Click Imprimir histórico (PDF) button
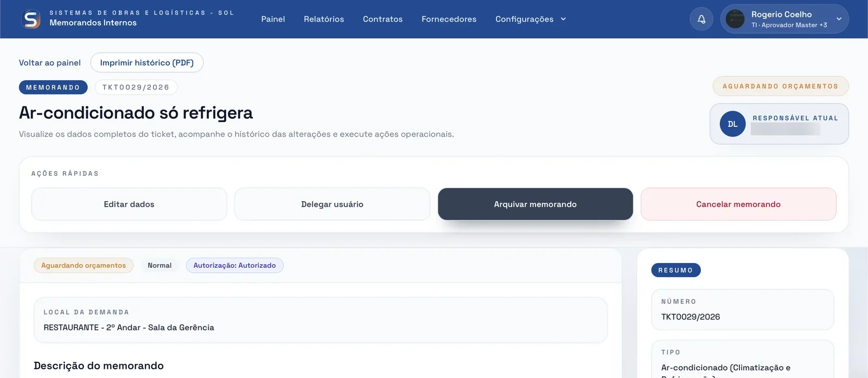This screenshot has width=868, height=378. pos(146,62)
